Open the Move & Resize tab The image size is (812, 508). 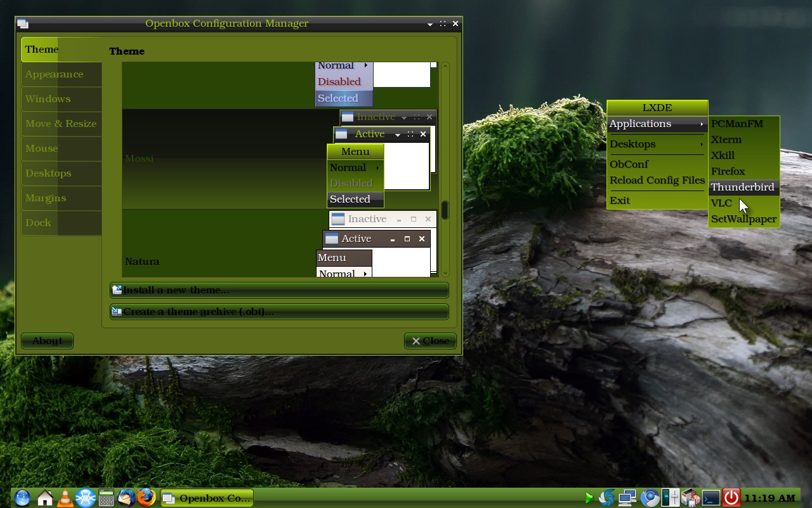[x=61, y=124]
